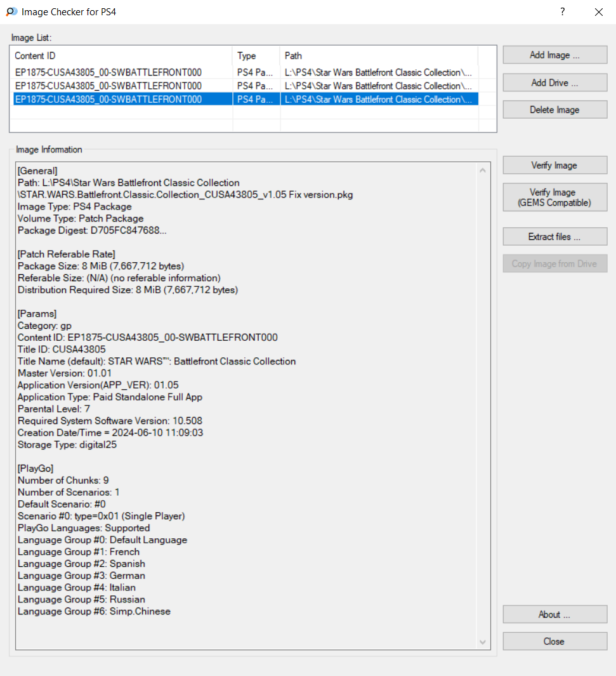Open the Extract files dialog
616x676 pixels.
click(555, 237)
